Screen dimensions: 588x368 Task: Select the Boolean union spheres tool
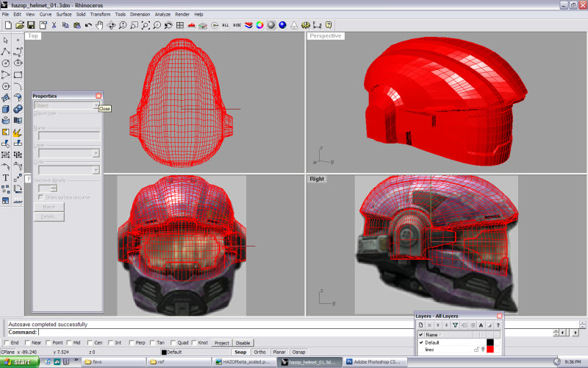[18, 109]
